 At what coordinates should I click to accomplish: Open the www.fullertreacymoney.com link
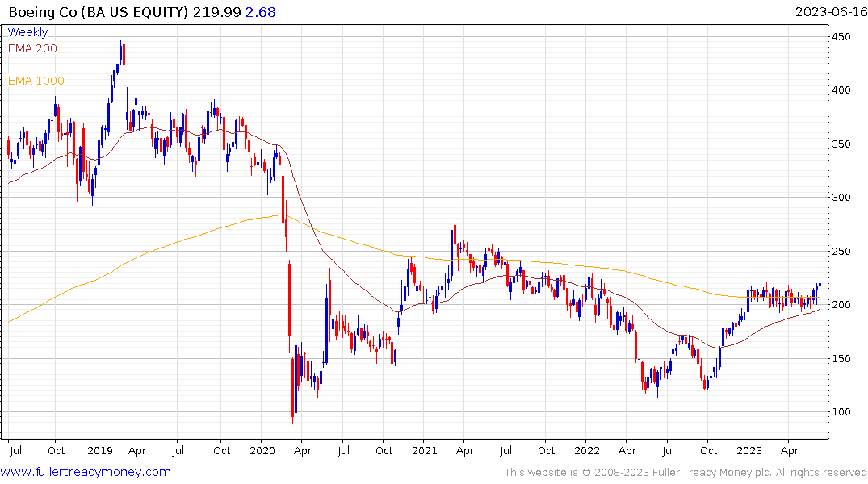click(86, 472)
